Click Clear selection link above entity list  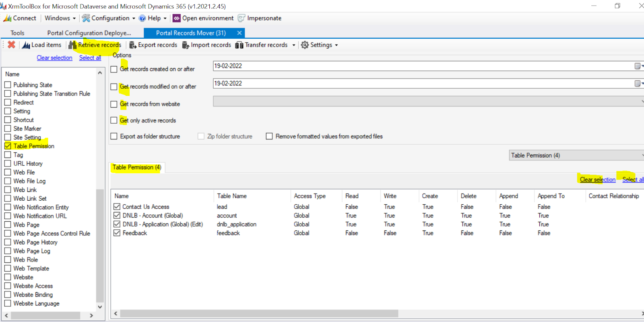54,58
